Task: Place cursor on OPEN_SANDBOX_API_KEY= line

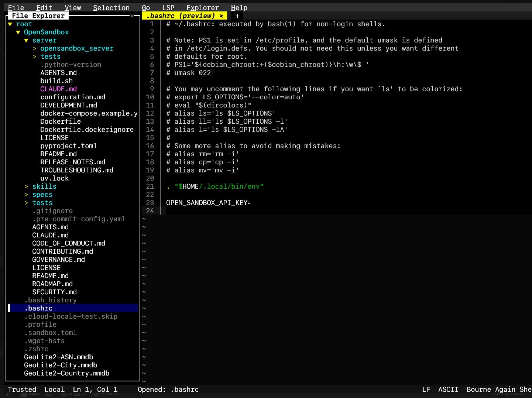Action: [208, 203]
